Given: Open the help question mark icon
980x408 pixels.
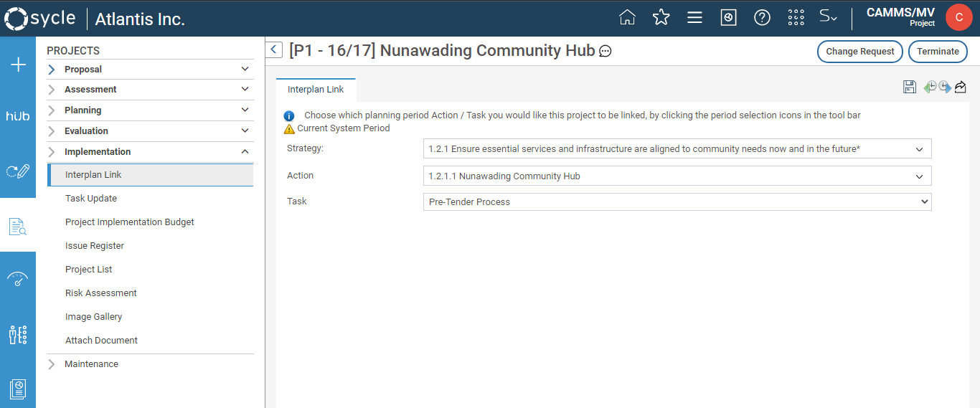Looking at the screenshot, I should click(762, 18).
